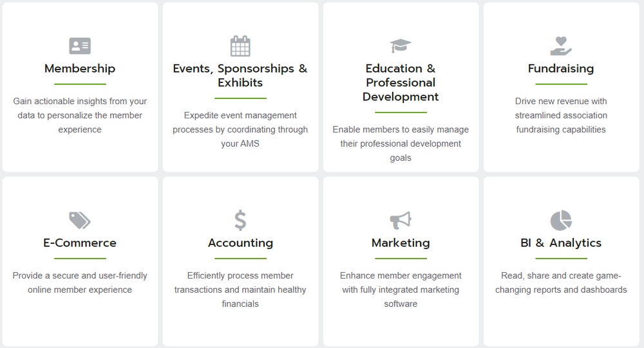Viewport: 644px width, 348px height.
Task: Open Events, Sponsorships & Exhibits heading
Action: [x=240, y=76]
